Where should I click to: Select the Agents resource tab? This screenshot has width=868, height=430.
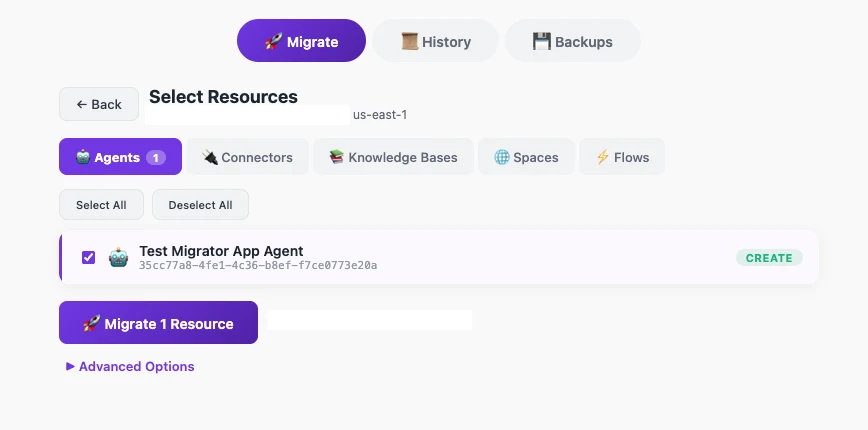click(x=120, y=157)
